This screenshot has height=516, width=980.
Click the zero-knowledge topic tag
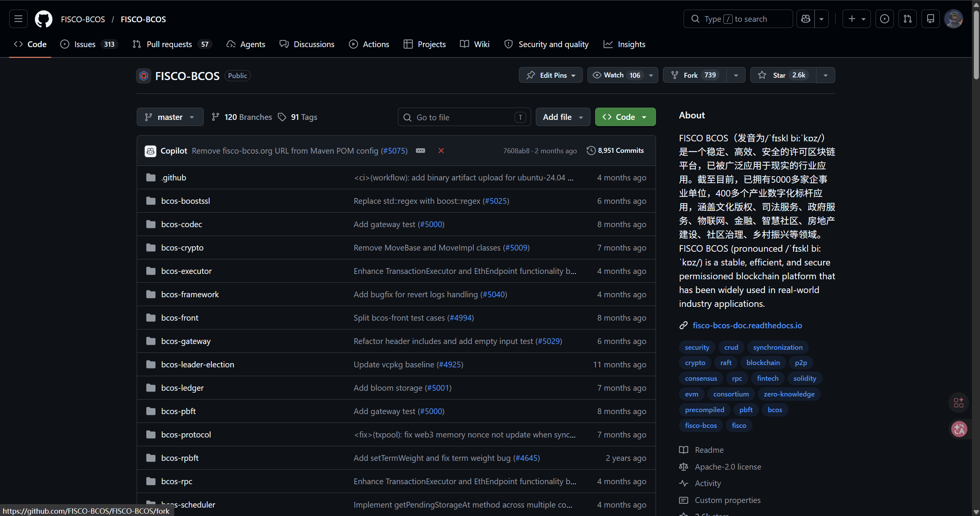(x=789, y=394)
